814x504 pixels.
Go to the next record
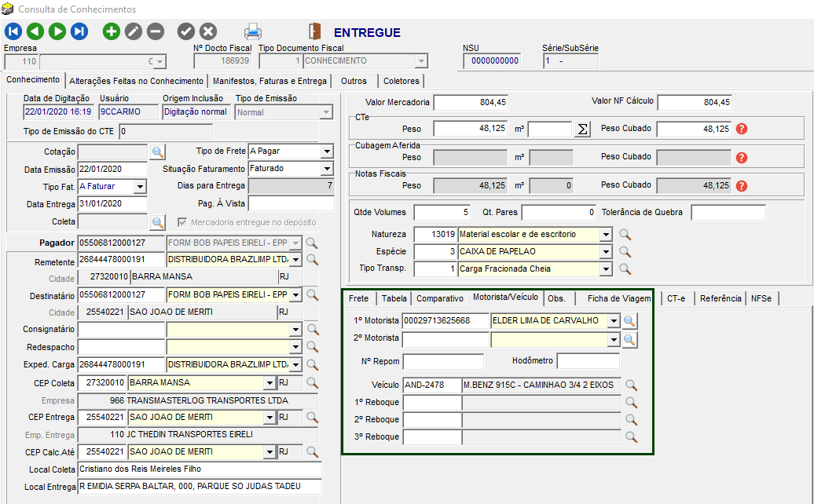[57, 31]
